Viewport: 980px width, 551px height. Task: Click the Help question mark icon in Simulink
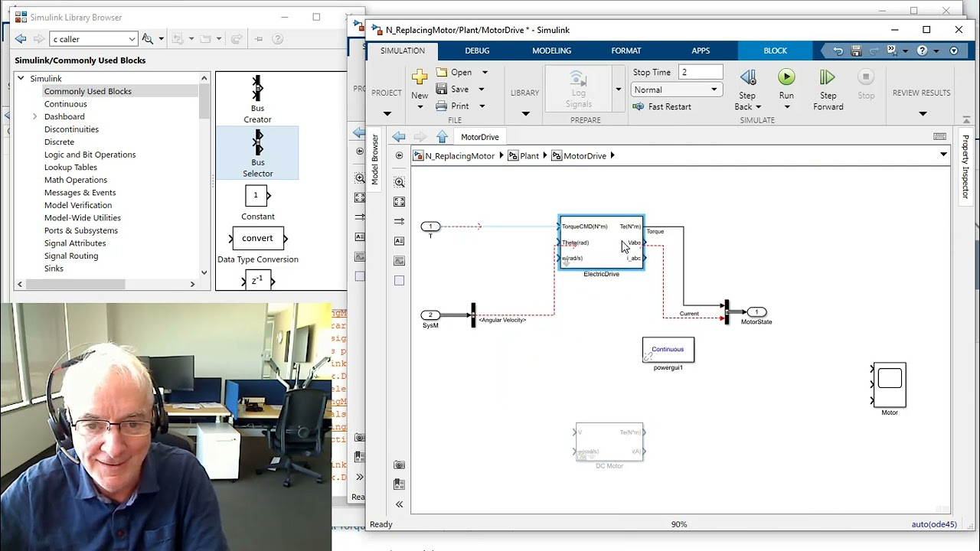[923, 51]
